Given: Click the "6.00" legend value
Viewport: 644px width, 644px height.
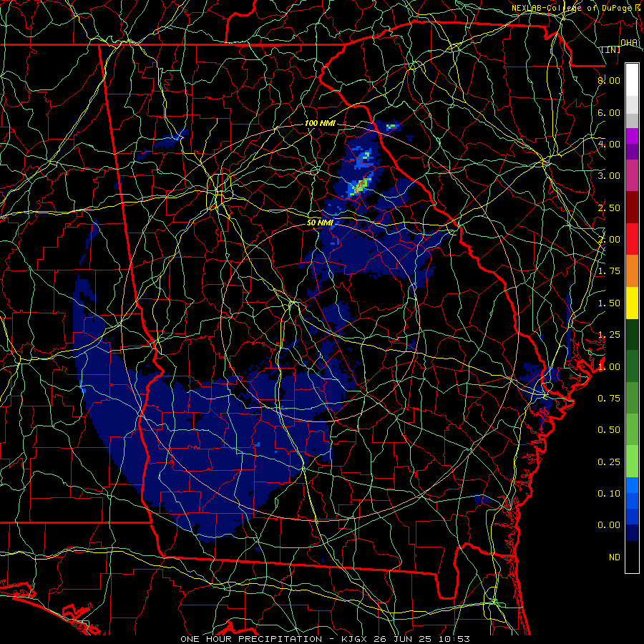Looking at the screenshot, I should click(609, 112).
